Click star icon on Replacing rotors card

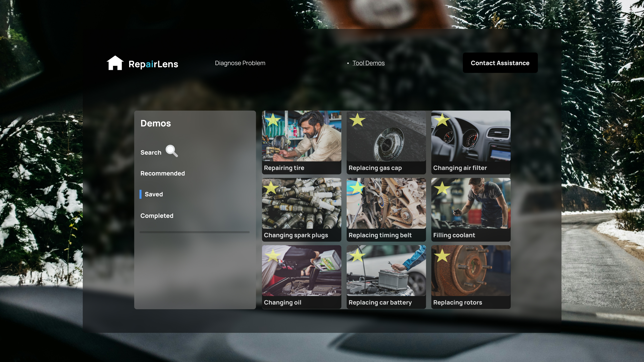(x=442, y=255)
